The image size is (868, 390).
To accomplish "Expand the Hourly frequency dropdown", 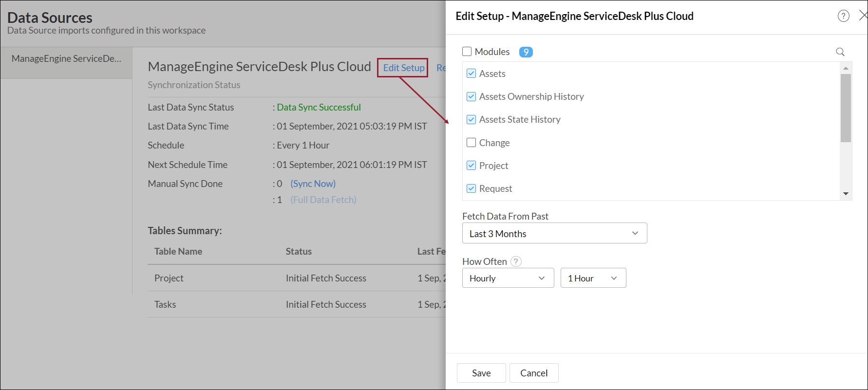I will click(508, 278).
